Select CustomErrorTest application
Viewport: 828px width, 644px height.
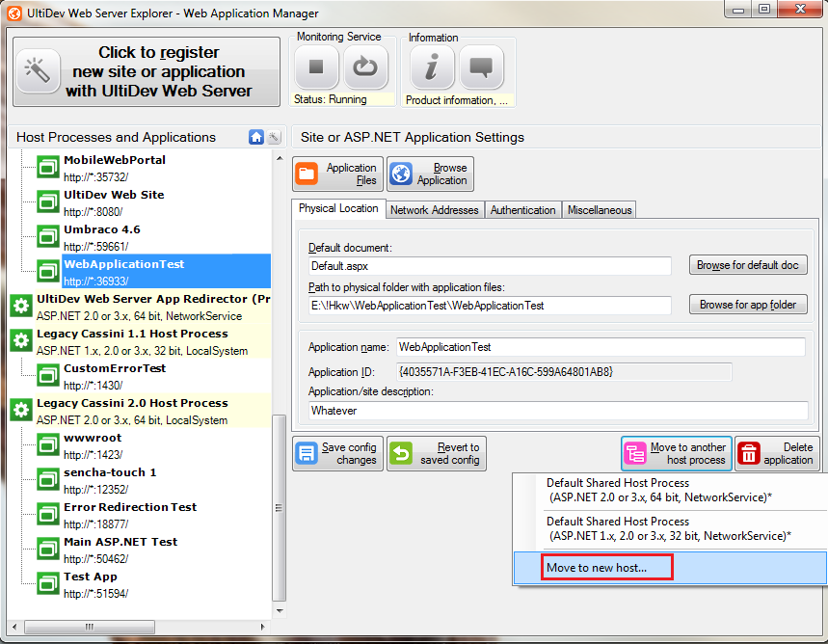(x=115, y=376)
